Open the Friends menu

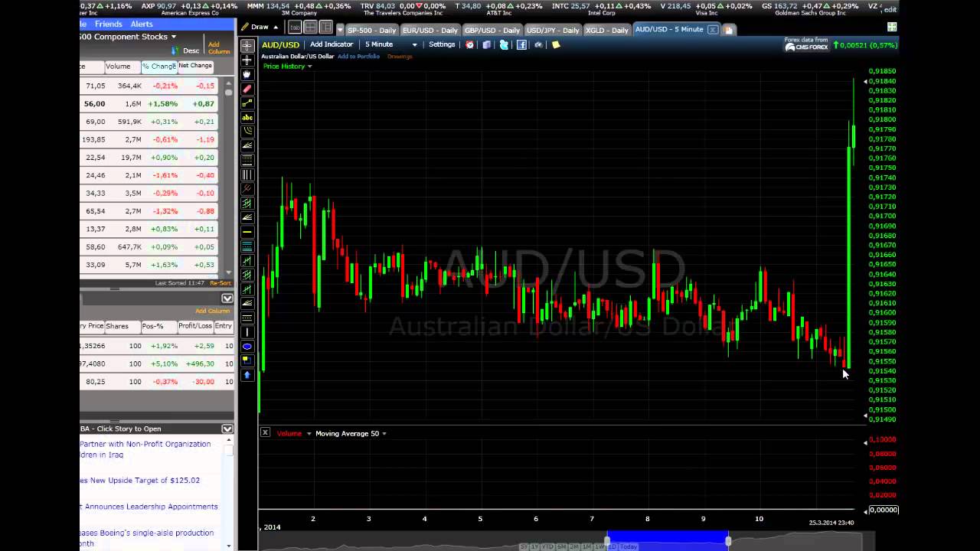coord(109,24)
